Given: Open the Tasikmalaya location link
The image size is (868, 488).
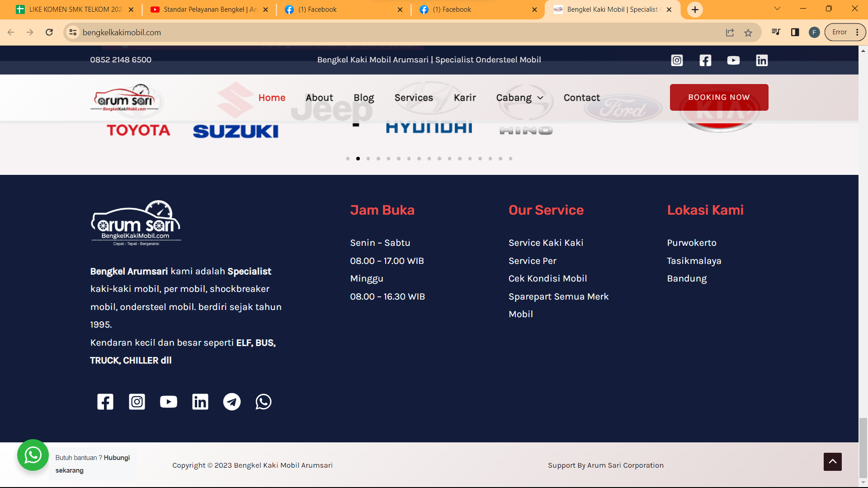Looking at the screenshot, I should click(x=694, y=261).
